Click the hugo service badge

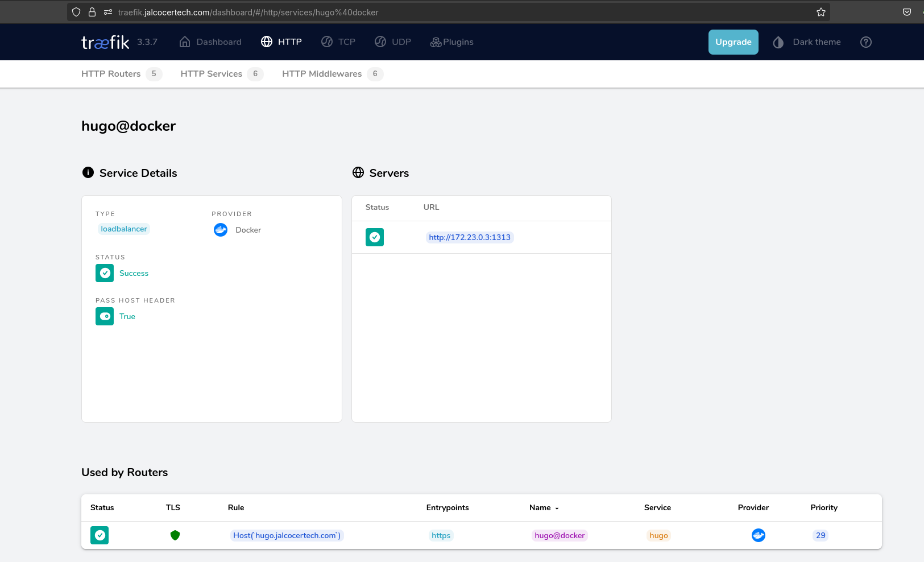(658, 535)
